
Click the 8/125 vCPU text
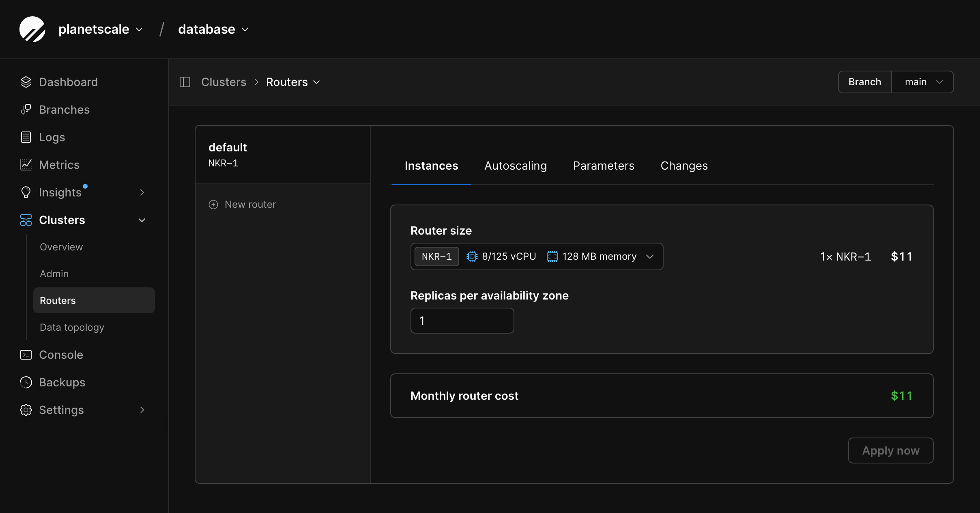(x=509, y=256)
